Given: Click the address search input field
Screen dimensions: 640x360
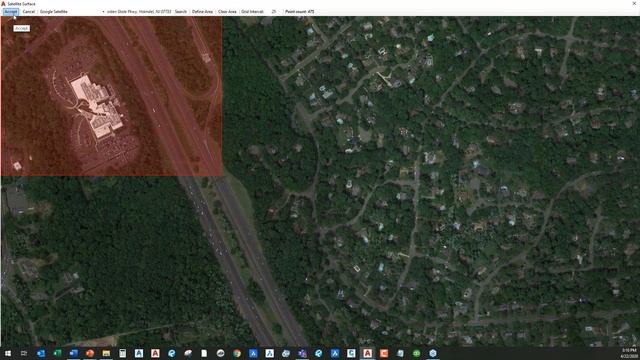Looking at the screenshot, I should click(x=139, y=11).
